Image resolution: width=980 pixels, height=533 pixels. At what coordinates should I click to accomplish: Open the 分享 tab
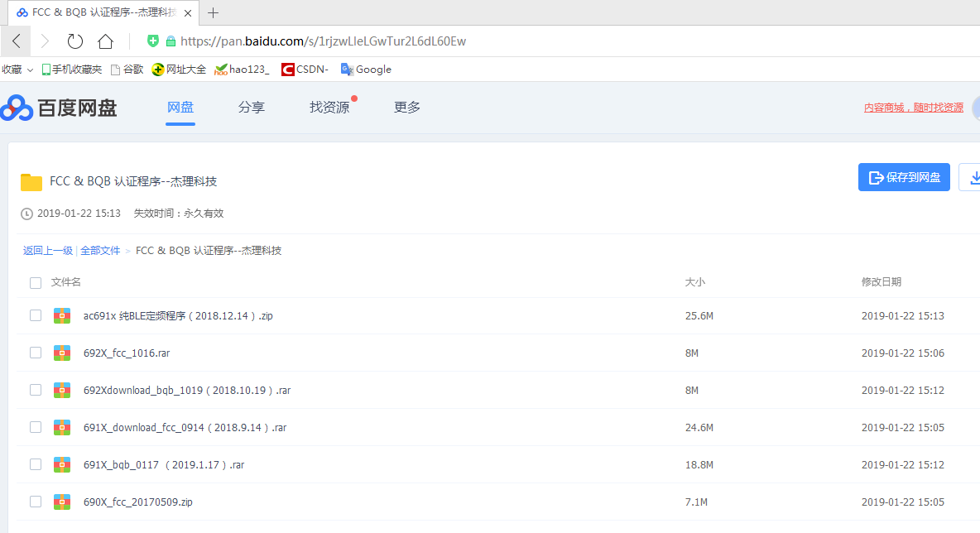[252, 108]
